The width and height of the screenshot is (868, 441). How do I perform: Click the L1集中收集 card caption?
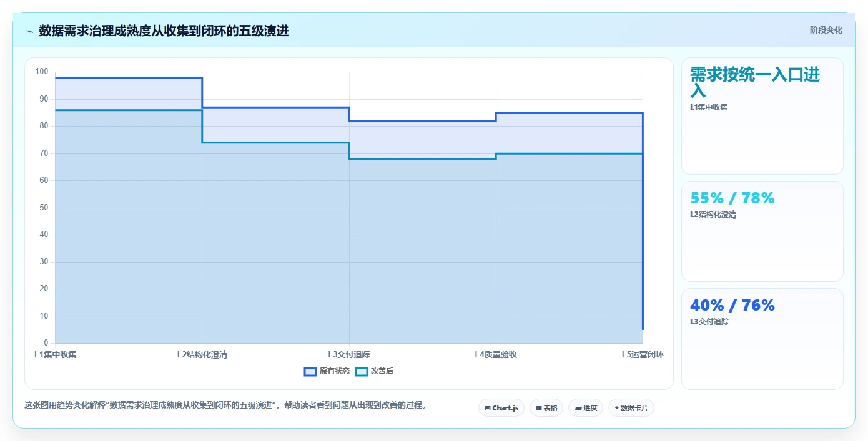[709, 107]
